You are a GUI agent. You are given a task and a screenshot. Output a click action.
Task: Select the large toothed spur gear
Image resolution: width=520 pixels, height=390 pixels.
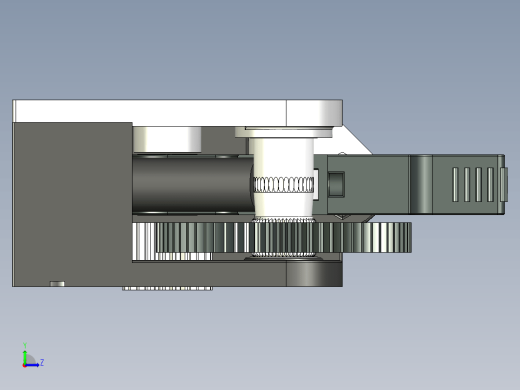(283, 237)
